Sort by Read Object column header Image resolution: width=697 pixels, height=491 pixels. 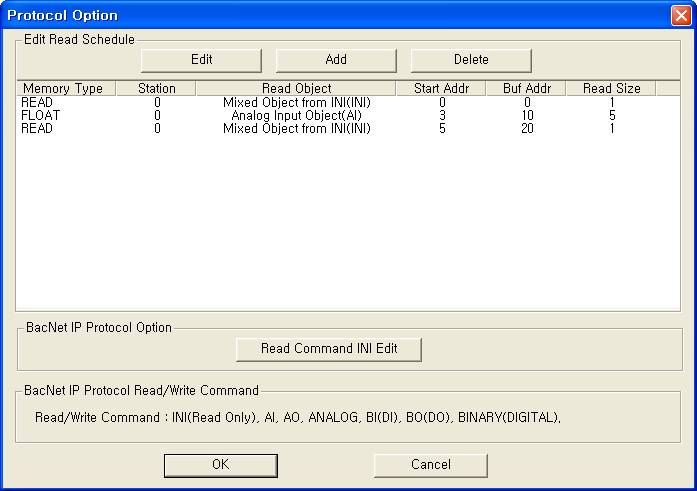[296, 88]
